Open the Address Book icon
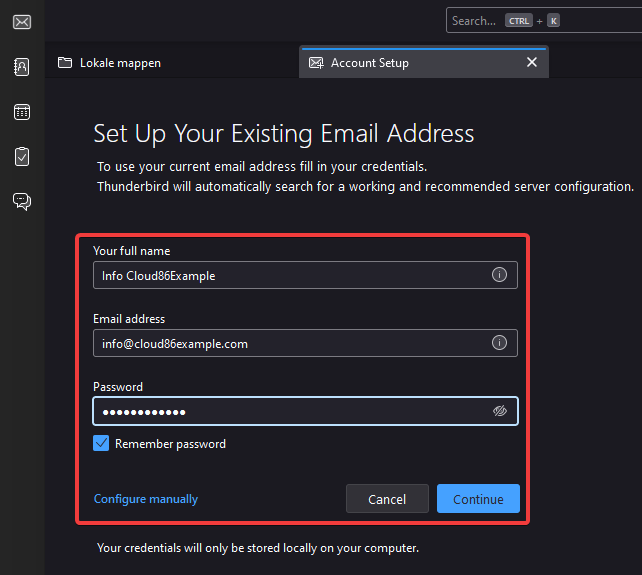The width and height of the screenshot is (642, 575). (x=22, y=67)
